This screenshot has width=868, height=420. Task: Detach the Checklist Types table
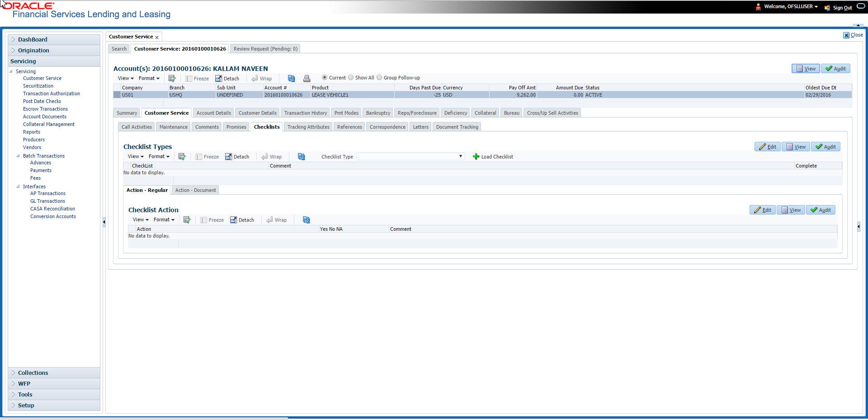coord(237,157)
